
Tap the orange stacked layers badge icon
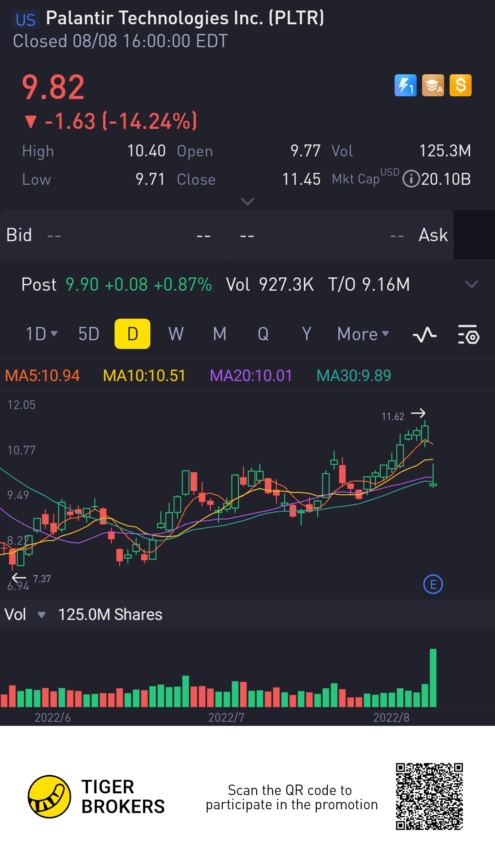coord(433,85)
